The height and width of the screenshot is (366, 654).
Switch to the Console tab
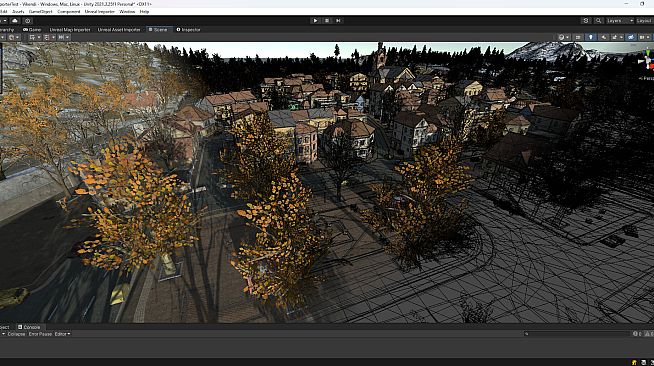(x=29, y=327)
